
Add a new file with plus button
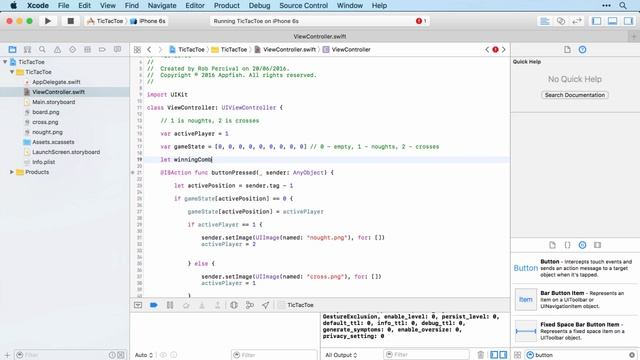(7, 355)
